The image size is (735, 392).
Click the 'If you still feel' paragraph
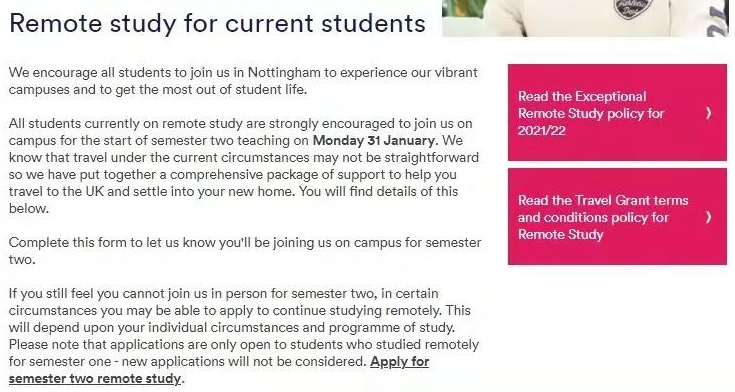pyautogui.click(x=244, y=336)
